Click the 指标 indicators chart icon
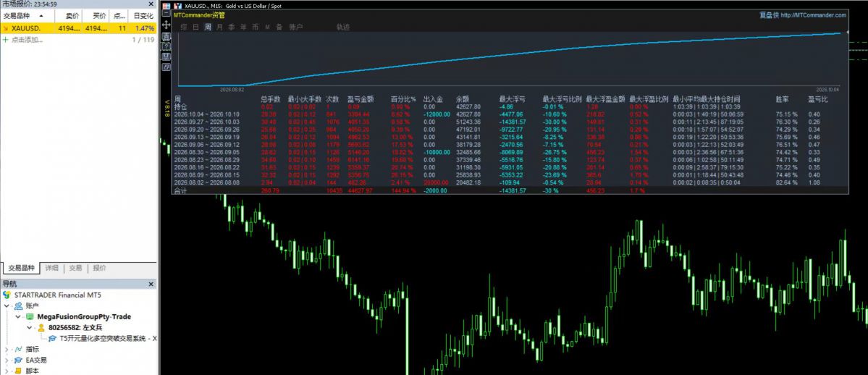868x375 pixels. coord(18,350)
